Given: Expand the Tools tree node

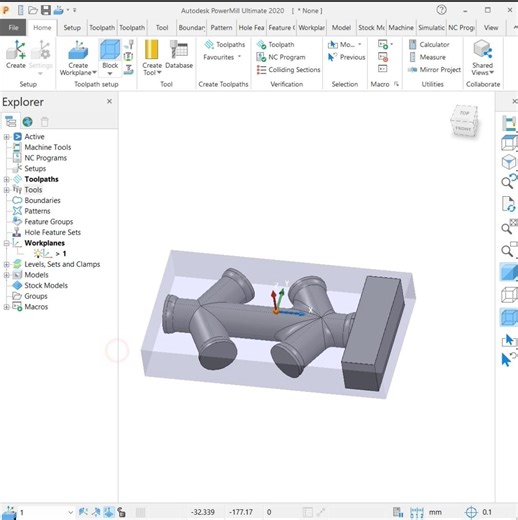Looking at the screenshot, I should tap(6, 190).
